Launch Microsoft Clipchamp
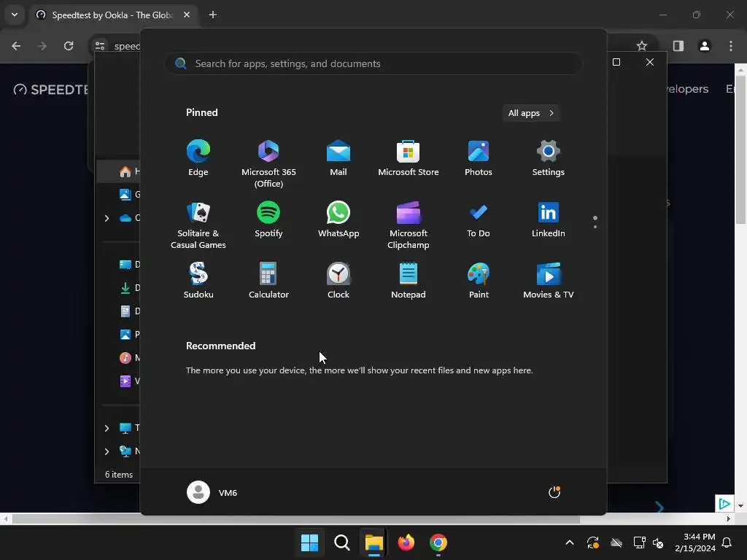The image size is (747, 560). point(409,225)
